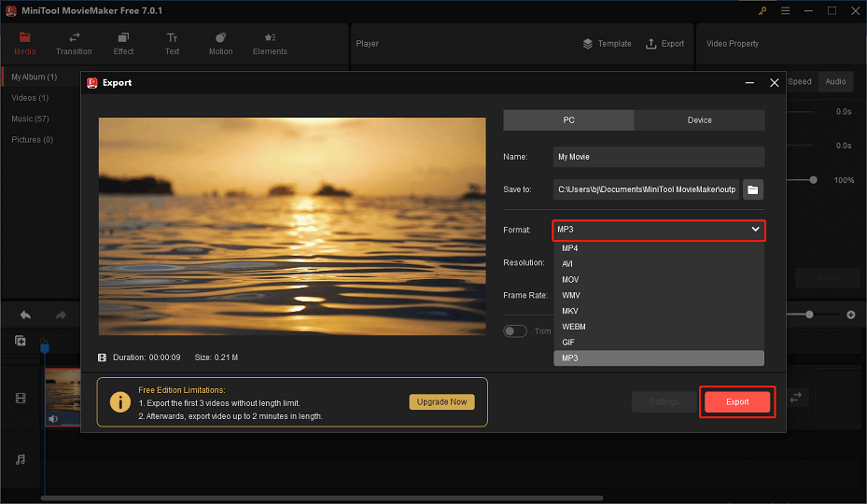Screen dimensions: 867x504
Task: Browse for save folder icon
Action: 753,189
